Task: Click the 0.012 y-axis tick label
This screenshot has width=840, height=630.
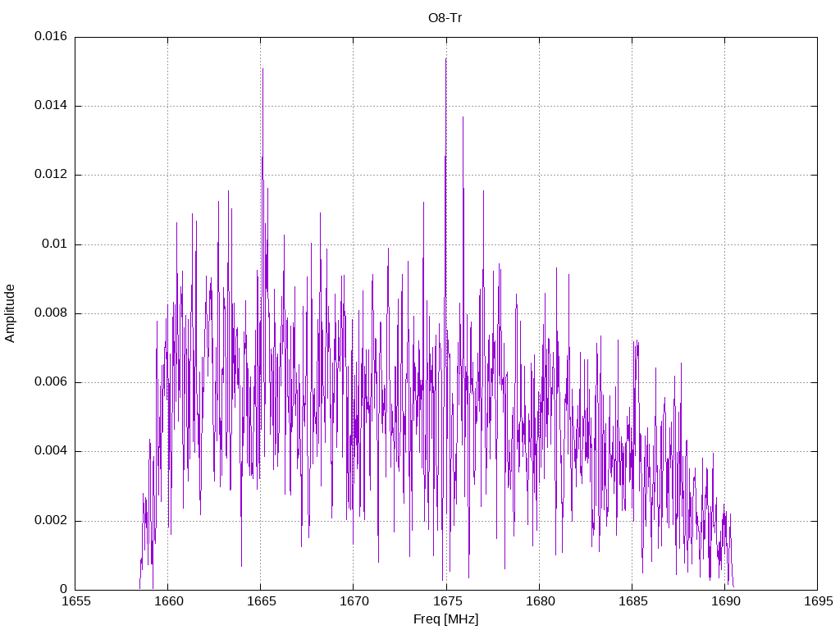Action: (51, 175)
